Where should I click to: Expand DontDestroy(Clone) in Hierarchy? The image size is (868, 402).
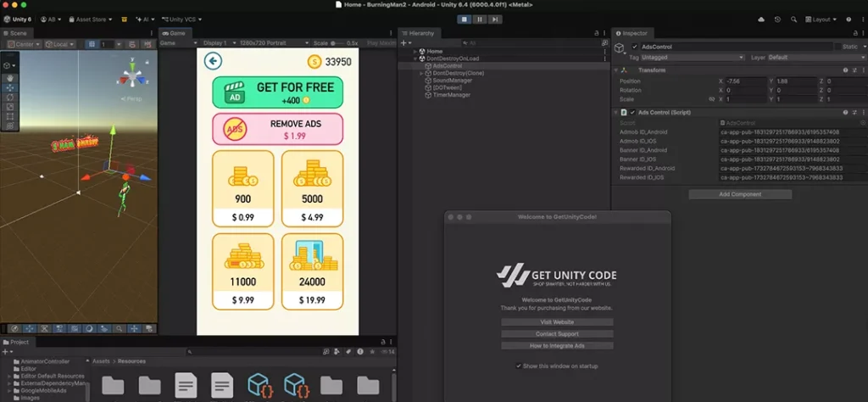tap(421, 73)
